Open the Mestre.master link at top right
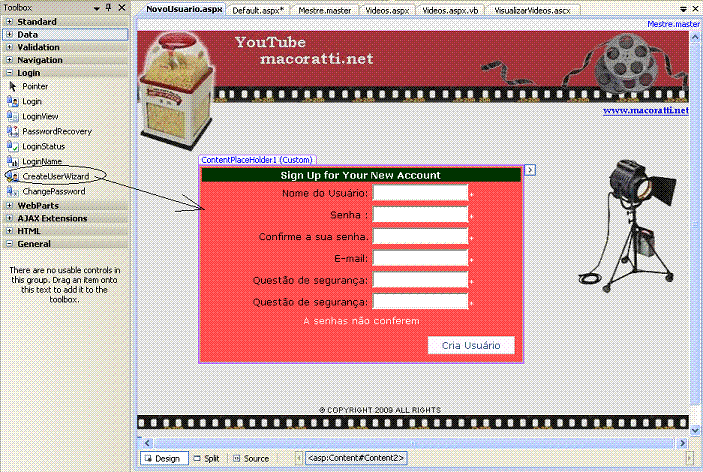Screen dimensions: 703x472 pos(673,24)
